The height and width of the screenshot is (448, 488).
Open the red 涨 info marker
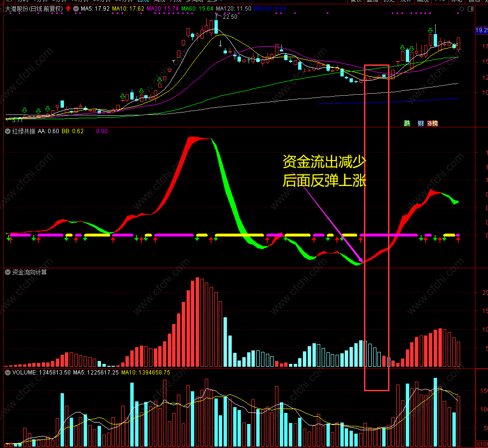(430, 124)
